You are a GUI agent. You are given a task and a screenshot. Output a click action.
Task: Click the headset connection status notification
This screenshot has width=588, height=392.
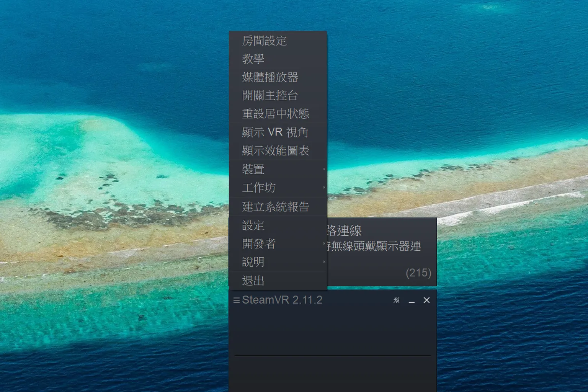pyautogui.click(x=375, y=246)
